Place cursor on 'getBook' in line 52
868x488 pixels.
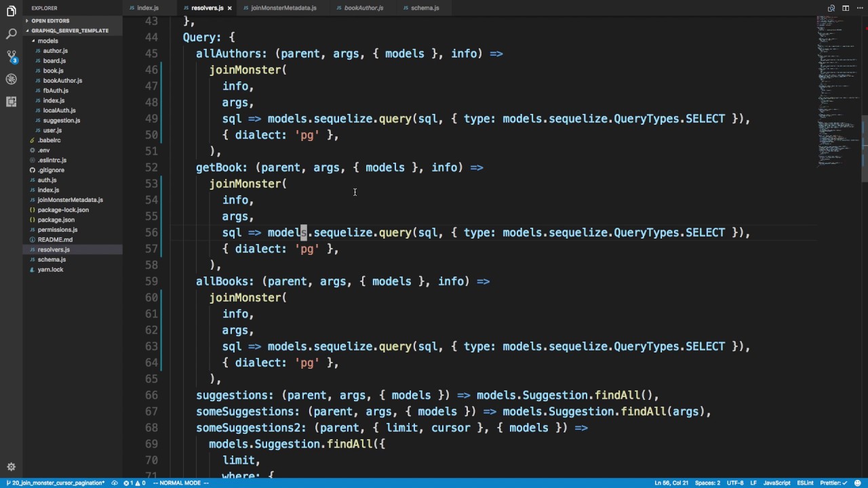pyautogui.click(x=218, y=167)
